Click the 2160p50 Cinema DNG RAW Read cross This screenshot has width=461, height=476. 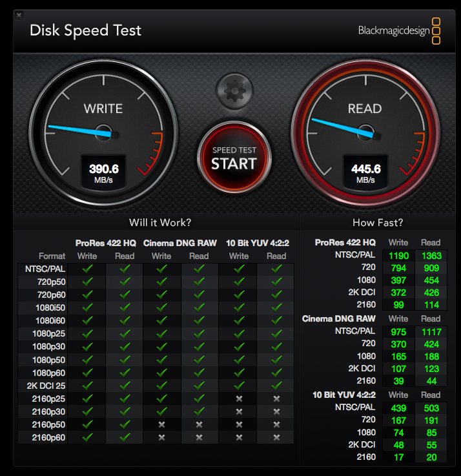(199, 424)
